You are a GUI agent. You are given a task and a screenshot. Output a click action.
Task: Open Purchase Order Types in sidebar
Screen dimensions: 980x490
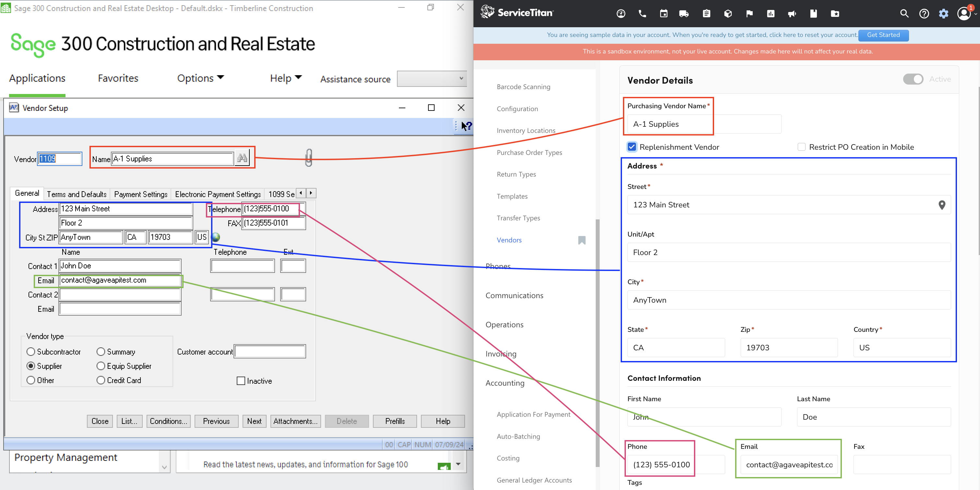[x=529, y=152]
